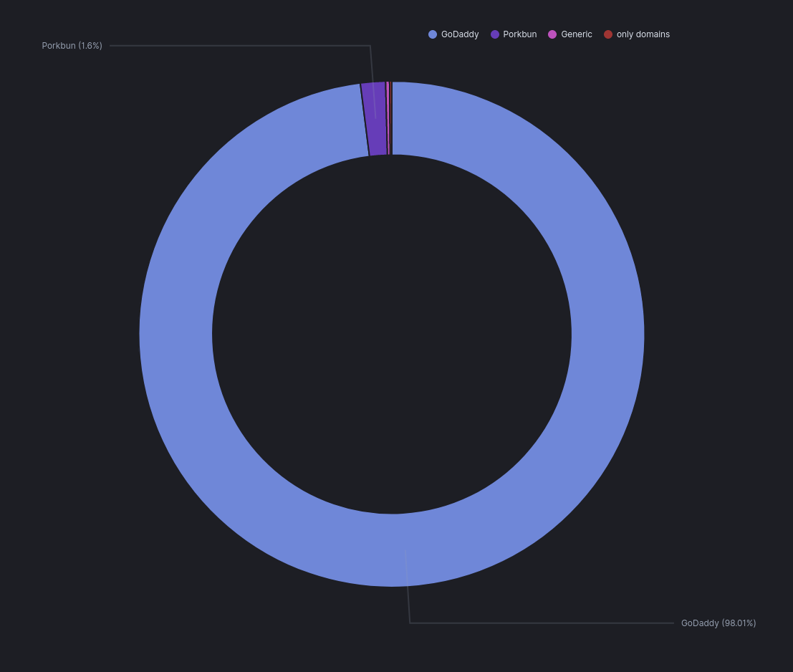Click the thin pink Generic slice
Screen dimensions: 793x672
point(388,118)
